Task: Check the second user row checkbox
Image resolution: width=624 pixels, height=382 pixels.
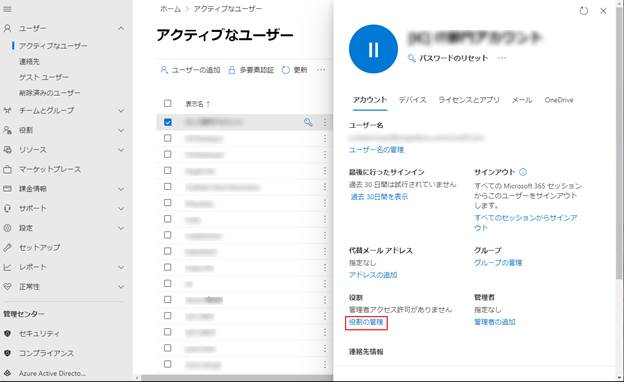Action: pyautogui.click(x=168, y=138)
